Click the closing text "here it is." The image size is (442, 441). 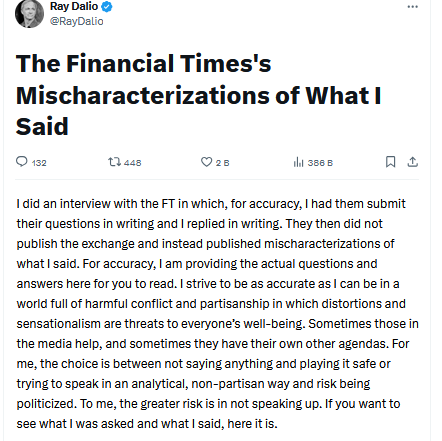[x=252, y=424]
